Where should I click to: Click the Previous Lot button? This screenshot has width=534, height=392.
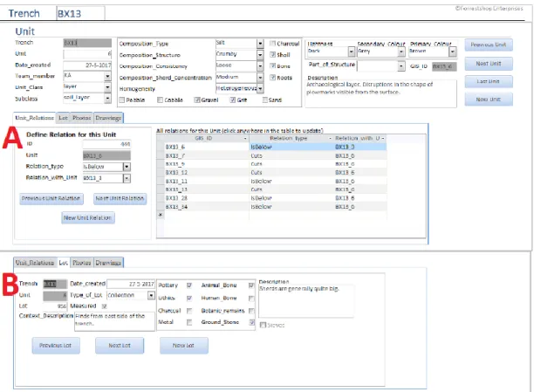pyautogui.click(x=56, y=346)
